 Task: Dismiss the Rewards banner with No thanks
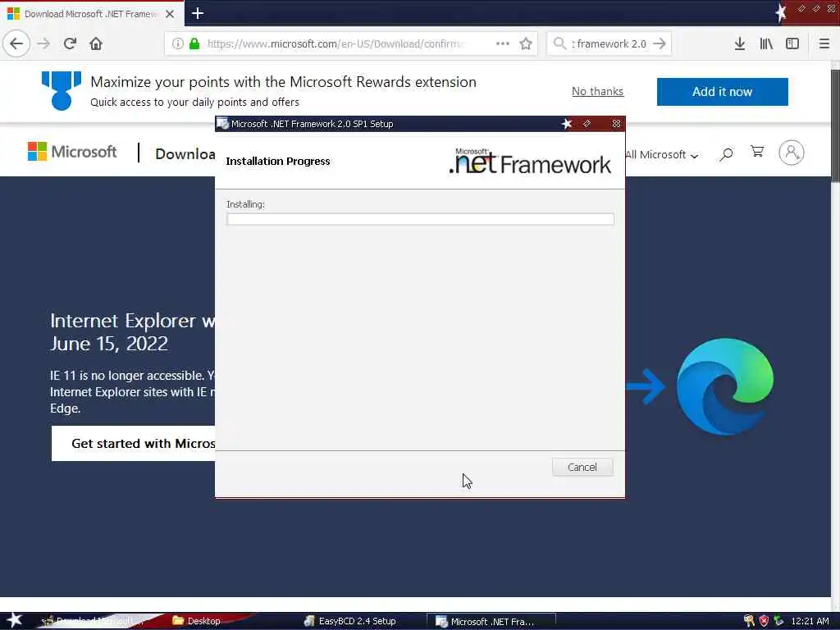(x=597, y=91)
